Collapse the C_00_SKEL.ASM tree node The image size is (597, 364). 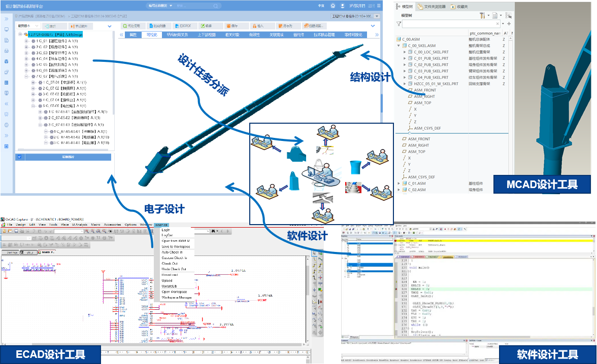click(x=399, y=46)
